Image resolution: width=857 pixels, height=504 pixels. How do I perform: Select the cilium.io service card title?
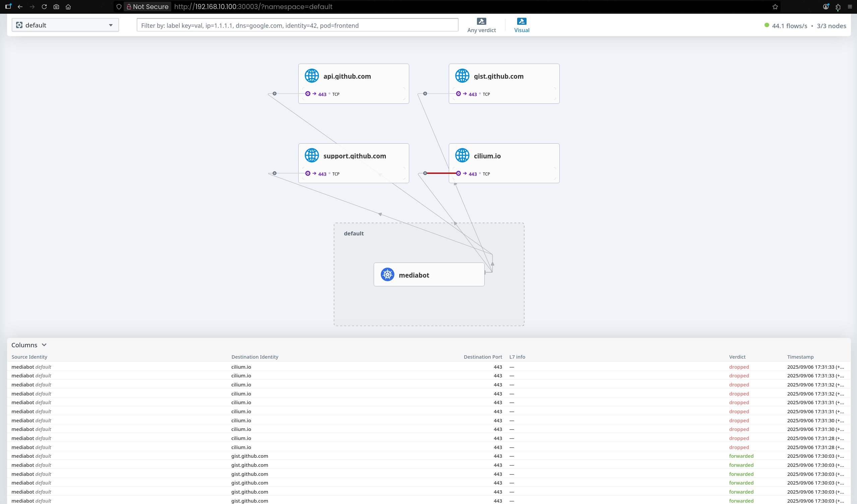click(487, 156)
